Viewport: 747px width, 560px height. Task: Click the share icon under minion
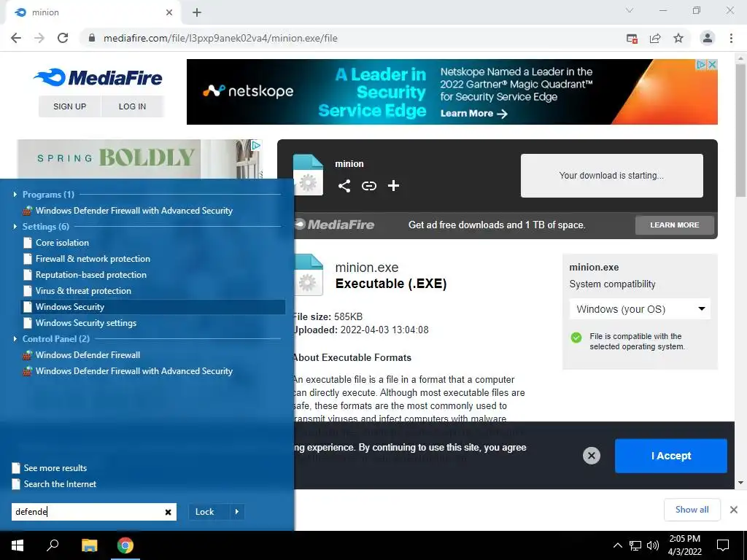344,186
